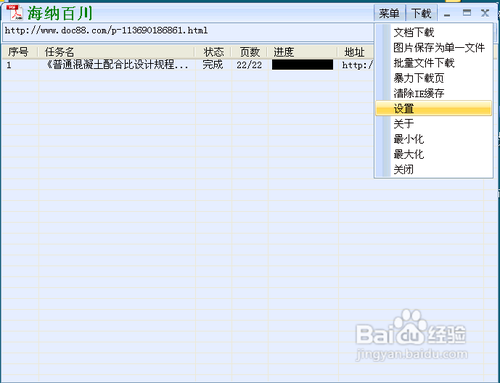Screen dimensions: 500x383
Task: Click the 下载 button in title bar
Action: 421,13
